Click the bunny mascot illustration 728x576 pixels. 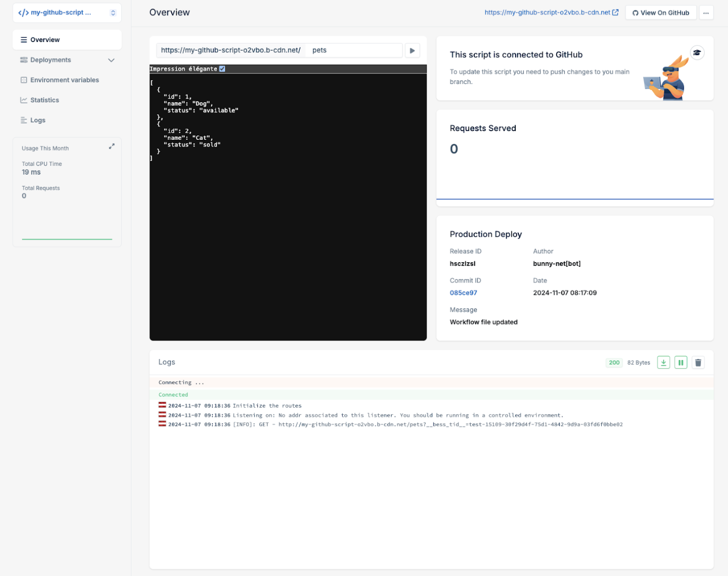pos(666,78)
